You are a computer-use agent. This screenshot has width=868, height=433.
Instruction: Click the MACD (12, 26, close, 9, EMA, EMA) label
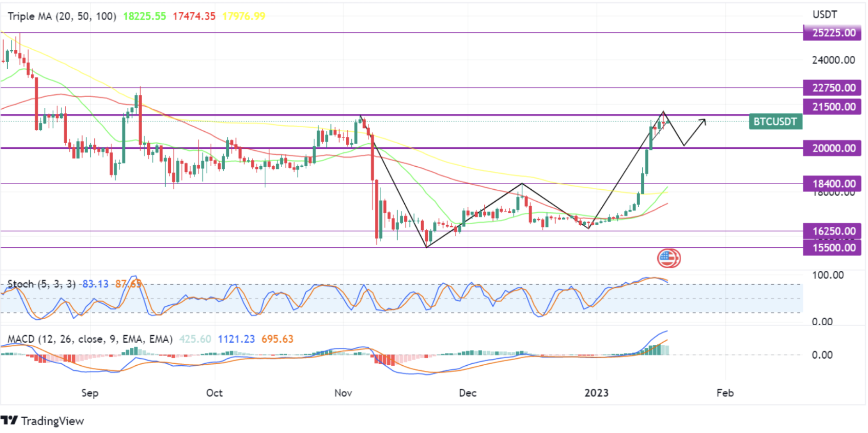(x=90, y=339)
